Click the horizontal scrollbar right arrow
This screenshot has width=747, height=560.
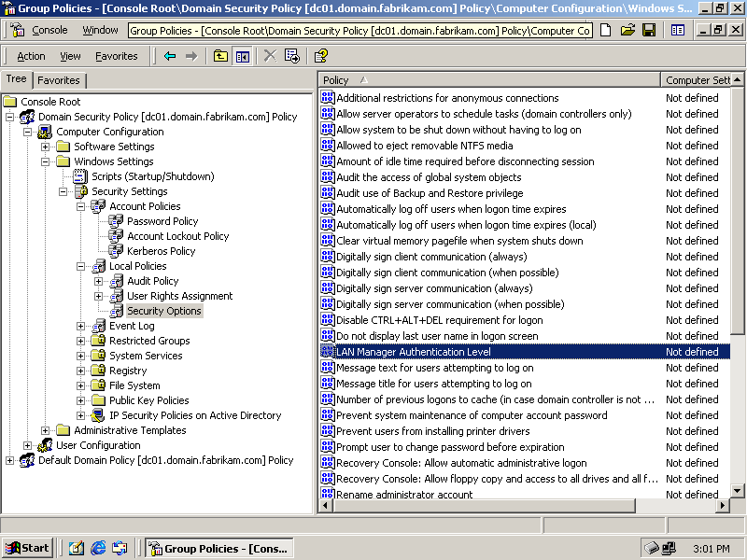[x=724, y=506]
